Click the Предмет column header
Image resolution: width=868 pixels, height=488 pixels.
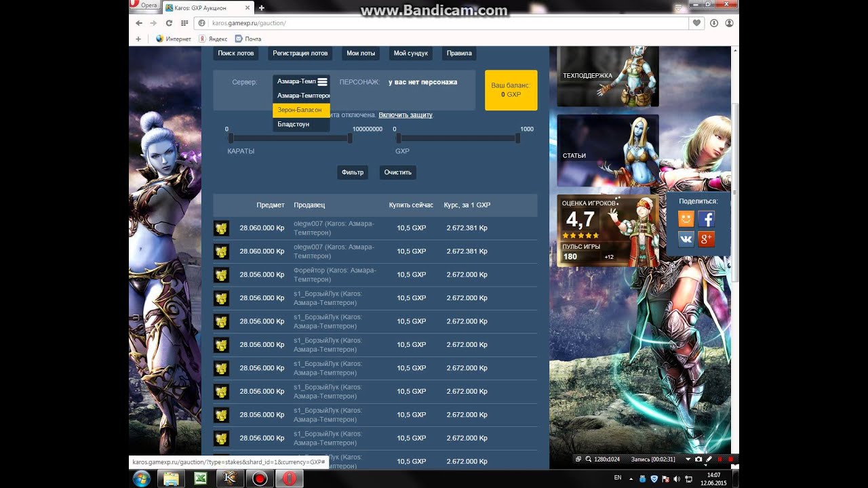pyautogui.click(x=271, y=205)
